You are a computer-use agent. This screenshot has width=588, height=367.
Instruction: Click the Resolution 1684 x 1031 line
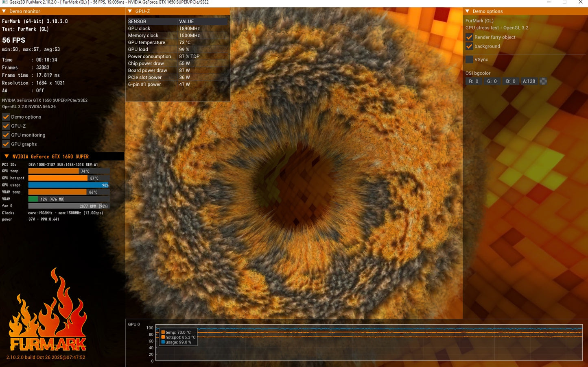33,83
